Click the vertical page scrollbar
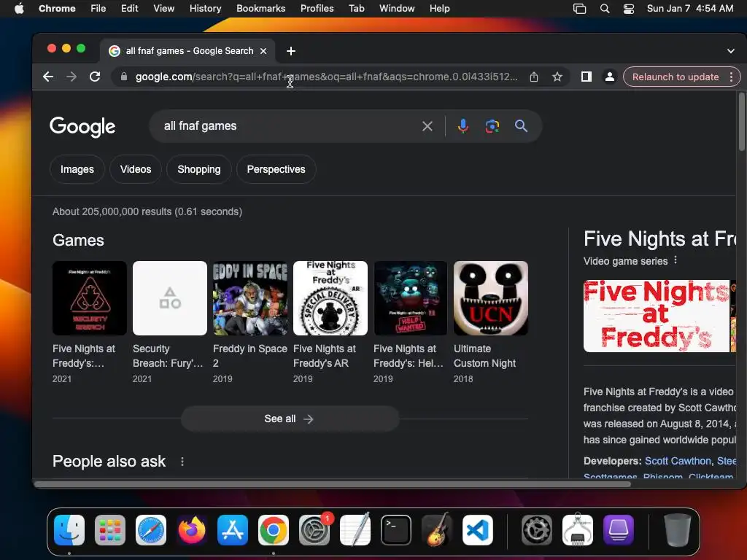 click(741, 122)
